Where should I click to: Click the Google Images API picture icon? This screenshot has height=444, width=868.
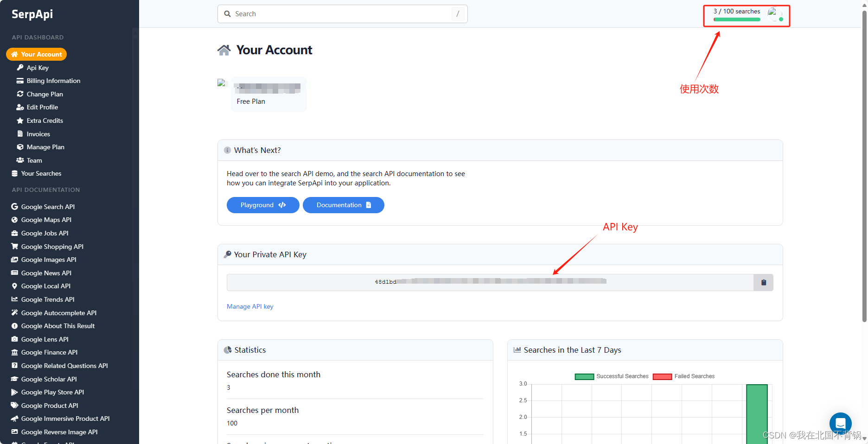pyautogui.click(x=14, y=260)
